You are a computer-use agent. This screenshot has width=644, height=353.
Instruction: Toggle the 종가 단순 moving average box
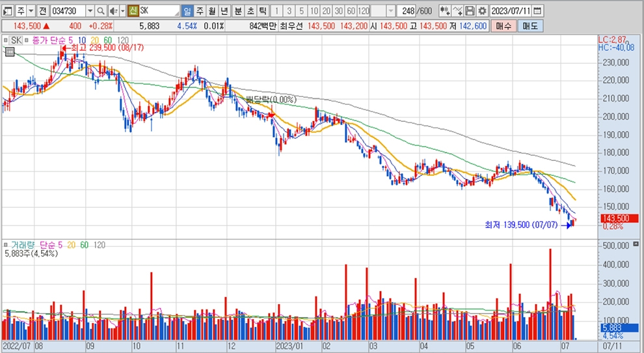pyautogui.click(x=27, y=40)
